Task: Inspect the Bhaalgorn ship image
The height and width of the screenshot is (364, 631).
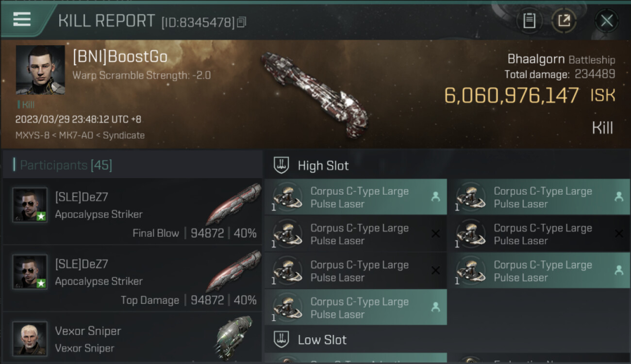Action: tap(315, 94)
